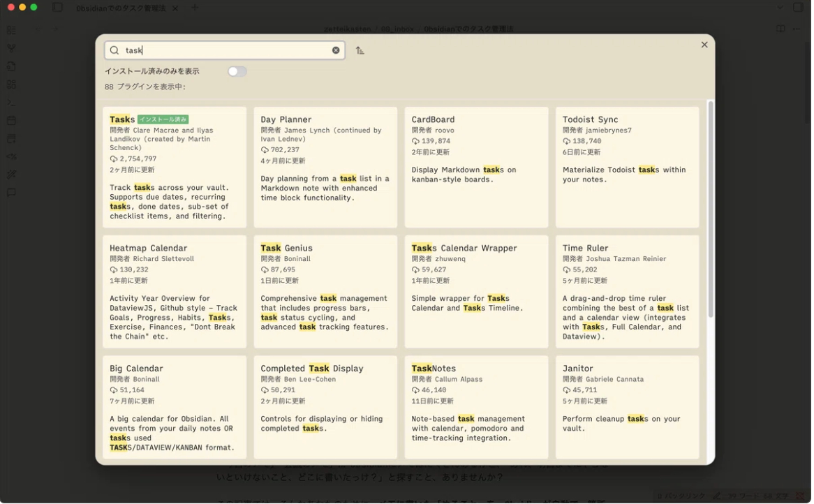Click the plugin search field containing 'task'
Screen dimensions: 814x504
pyautogui.click(x=225, y=50)
